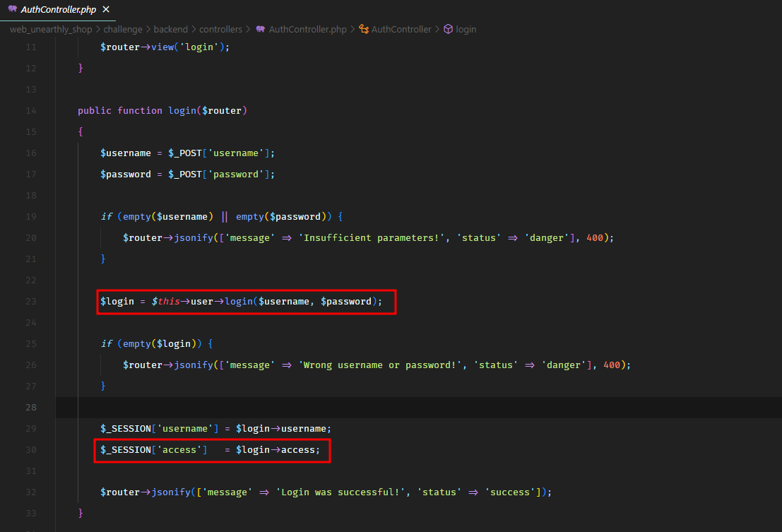The height and width of the screenshot is (532, 782).
Task: Expand the backend breadcrumb folder
Action: [x=171, y=29]
